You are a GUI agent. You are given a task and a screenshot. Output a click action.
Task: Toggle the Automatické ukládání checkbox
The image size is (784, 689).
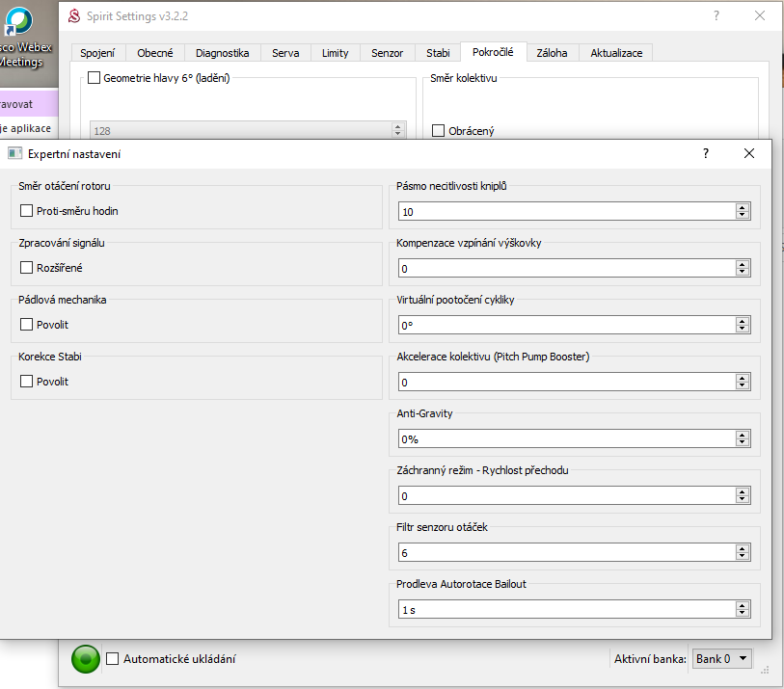[113, 659]
